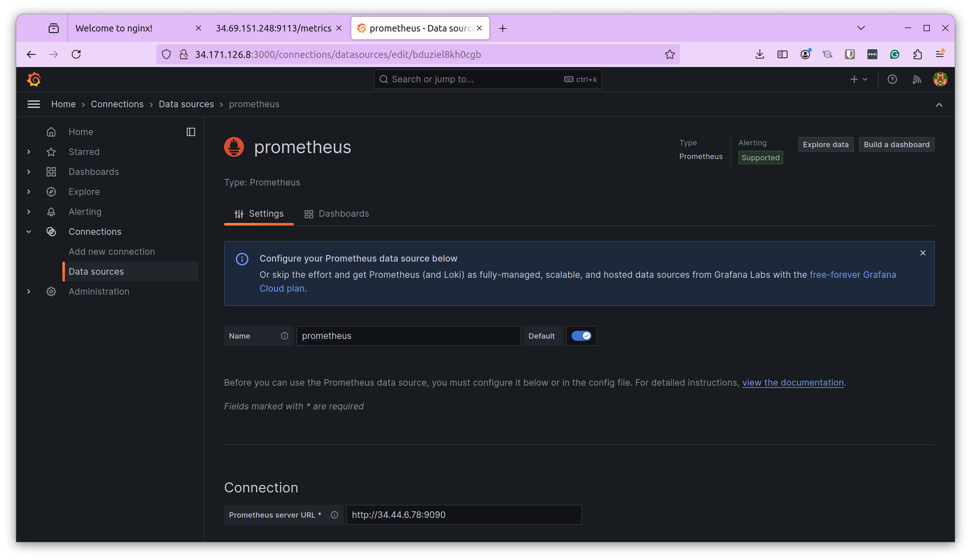Screen dimensions: 971x560
Task: Open Add new connection in the sidebar
Action: (x=112, y=252)
